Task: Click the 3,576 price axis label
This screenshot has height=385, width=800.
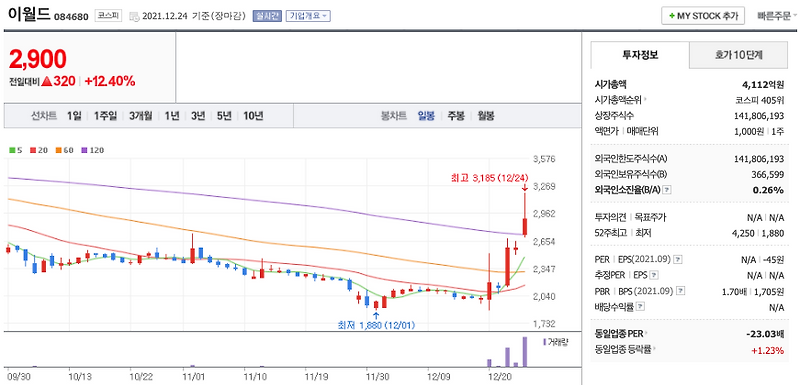Action: 544,159
